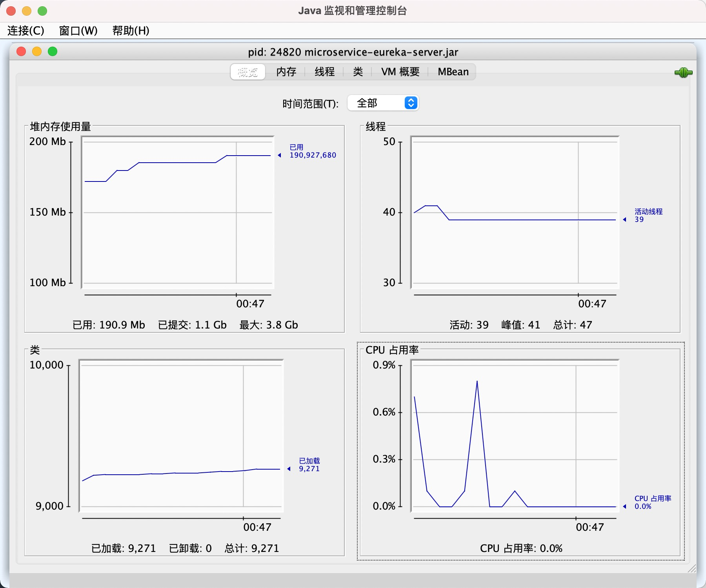Click the 活动线程 39 legend label
Viewport: 706px width, 588px height.
(648, 216)
